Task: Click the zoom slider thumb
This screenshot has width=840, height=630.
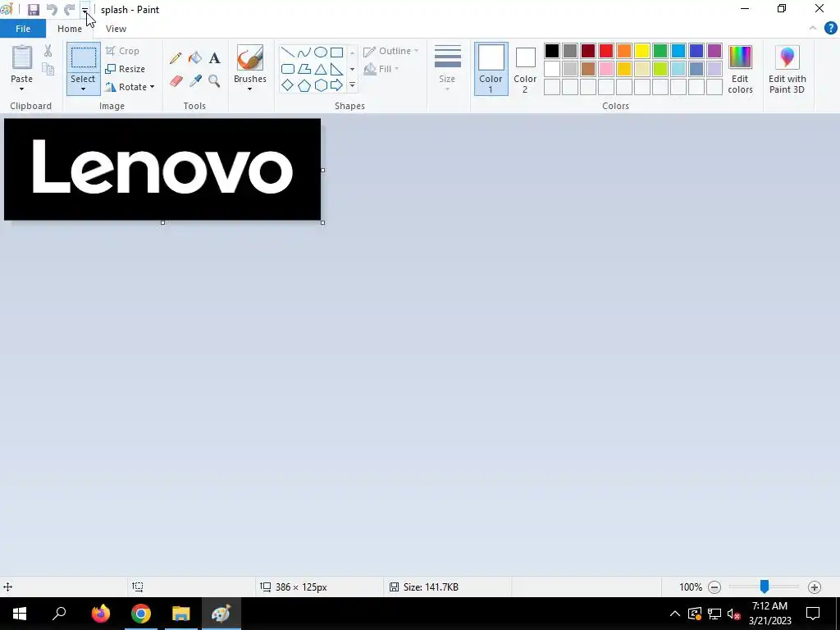Action: click(765, 587)
